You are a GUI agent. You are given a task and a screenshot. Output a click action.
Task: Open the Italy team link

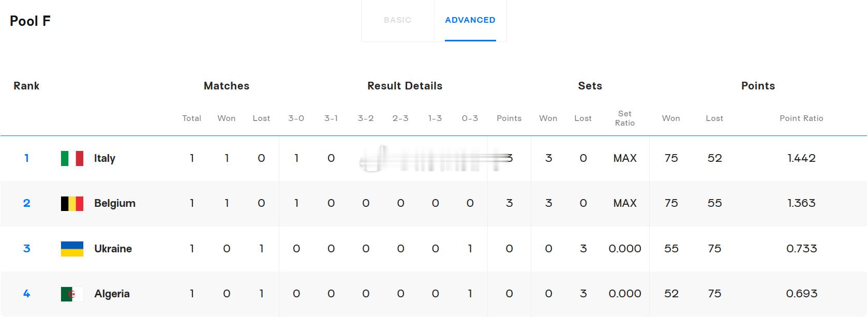[x=104, y=158]
